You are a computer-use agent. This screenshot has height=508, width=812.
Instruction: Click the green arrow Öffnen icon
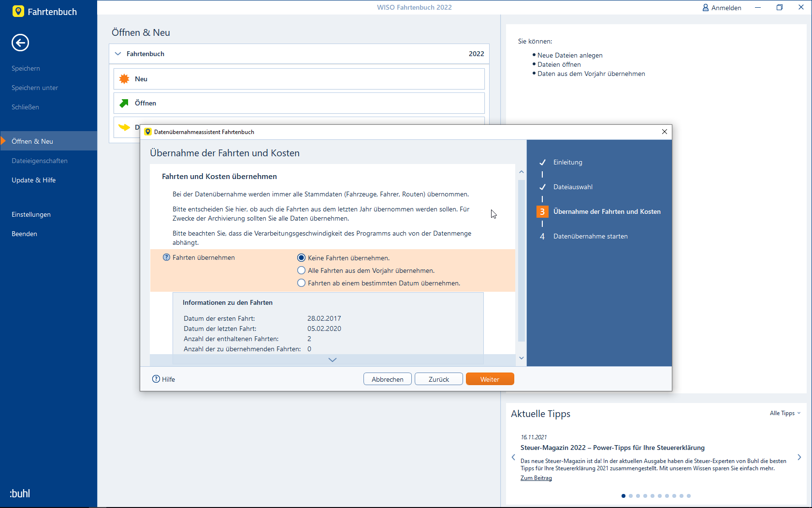124,103
